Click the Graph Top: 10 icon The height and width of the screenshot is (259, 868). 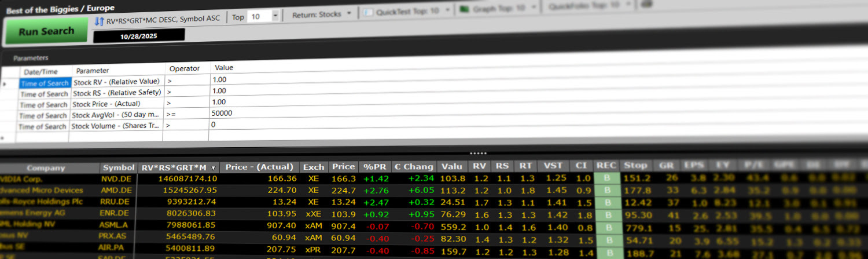tap(464, 9)
